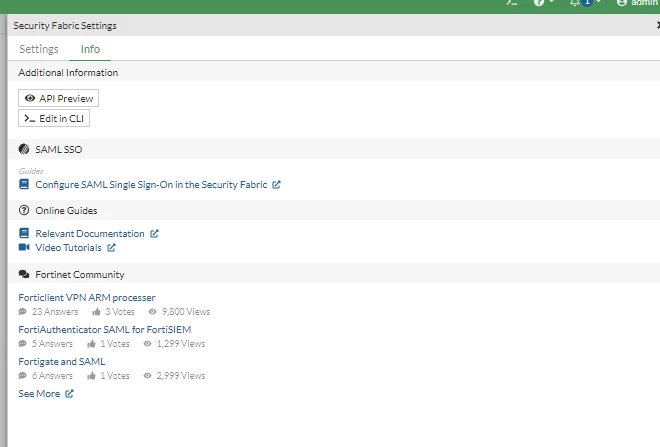Viewport: 660px width, 447px height.
Task: Click the '5 Answers' text
Action: tap(53, 344)
